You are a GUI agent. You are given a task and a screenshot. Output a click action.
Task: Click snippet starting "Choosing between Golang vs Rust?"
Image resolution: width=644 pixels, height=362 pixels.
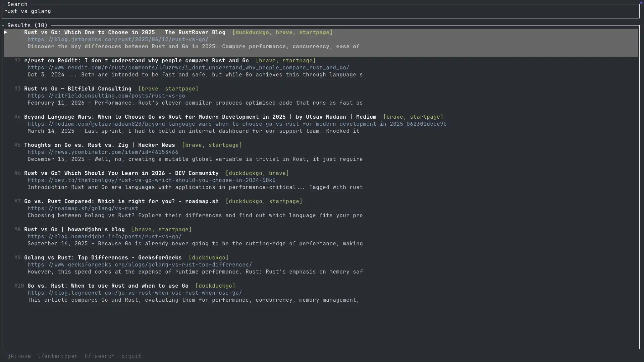[195, 216]
